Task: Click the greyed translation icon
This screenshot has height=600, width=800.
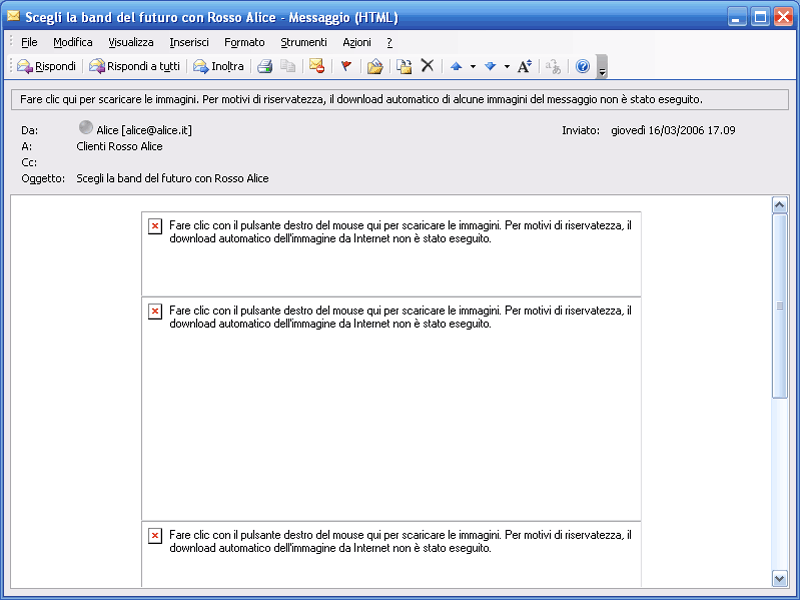Action: [x=553, y=66]
